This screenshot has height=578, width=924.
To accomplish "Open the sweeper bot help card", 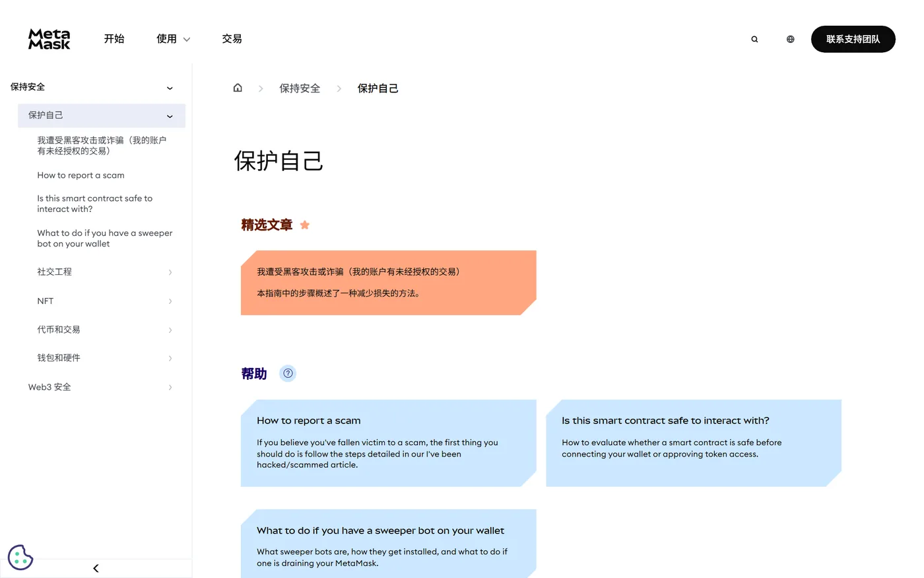I will [x=388, y=544].
